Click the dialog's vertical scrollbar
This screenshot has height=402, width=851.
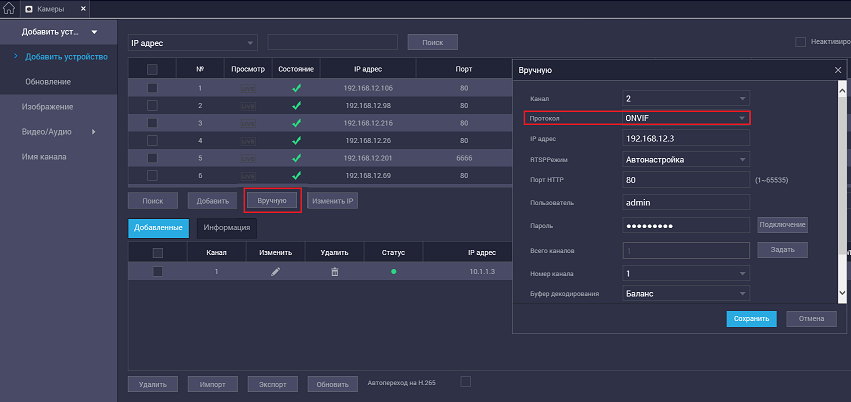point(840,190)
